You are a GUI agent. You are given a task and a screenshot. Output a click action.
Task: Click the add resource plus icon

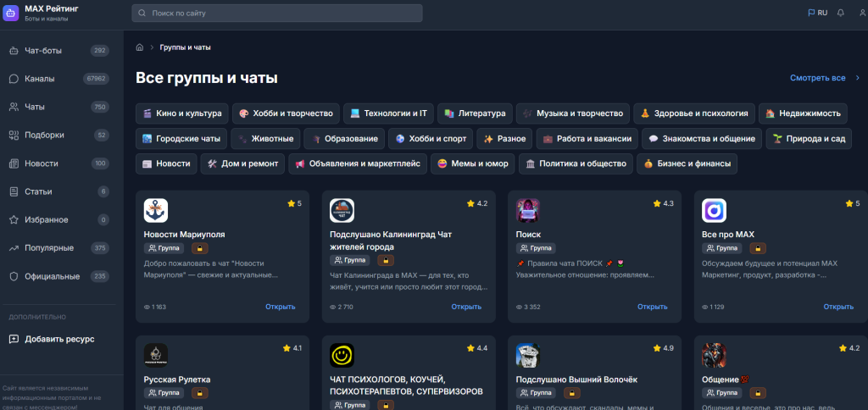[14, 339]
